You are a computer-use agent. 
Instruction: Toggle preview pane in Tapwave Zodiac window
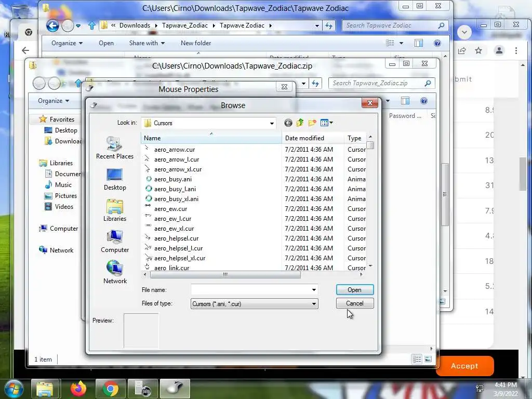(419, 43)
